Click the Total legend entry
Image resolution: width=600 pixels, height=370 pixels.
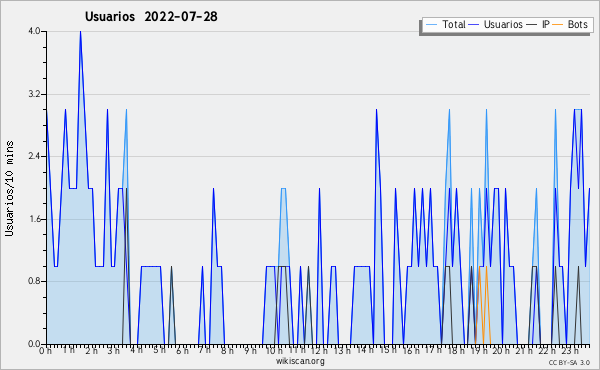point(445,24)
